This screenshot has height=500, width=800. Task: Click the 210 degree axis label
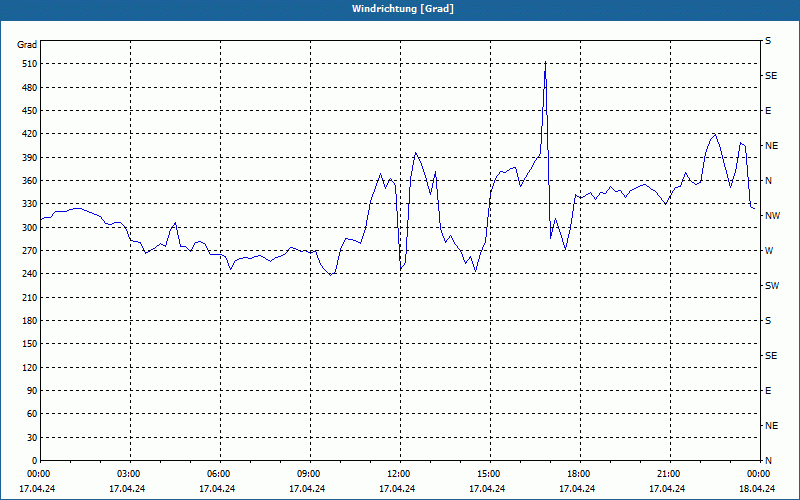pyautogui.click(x=30, y=297)
